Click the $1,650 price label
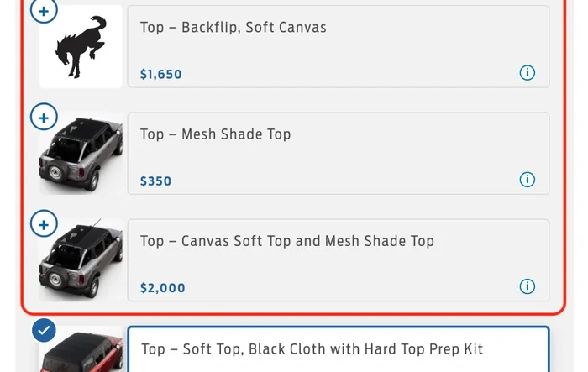The width and height of the screenshot is (588, 372). tap(161, 74)
